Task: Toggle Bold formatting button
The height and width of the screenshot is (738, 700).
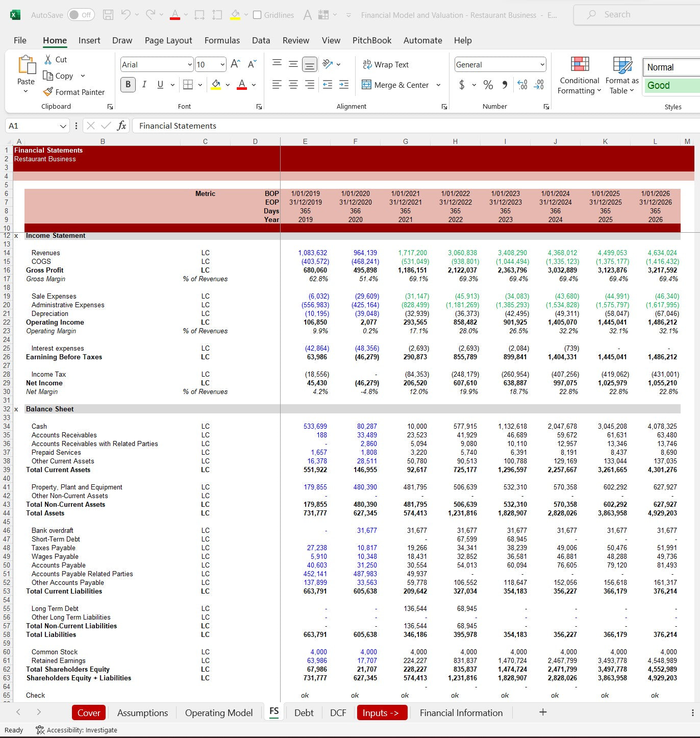Action: [x=128, y=85]
